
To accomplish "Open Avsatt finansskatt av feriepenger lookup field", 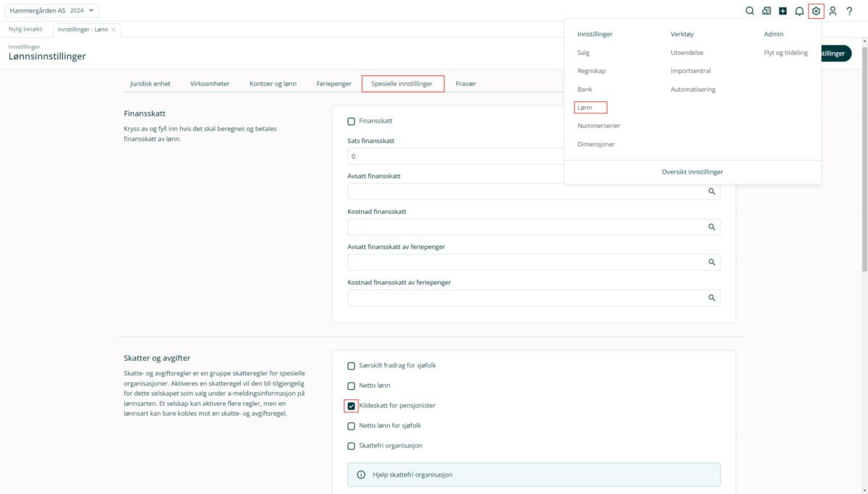I will [x=527, y=262].
